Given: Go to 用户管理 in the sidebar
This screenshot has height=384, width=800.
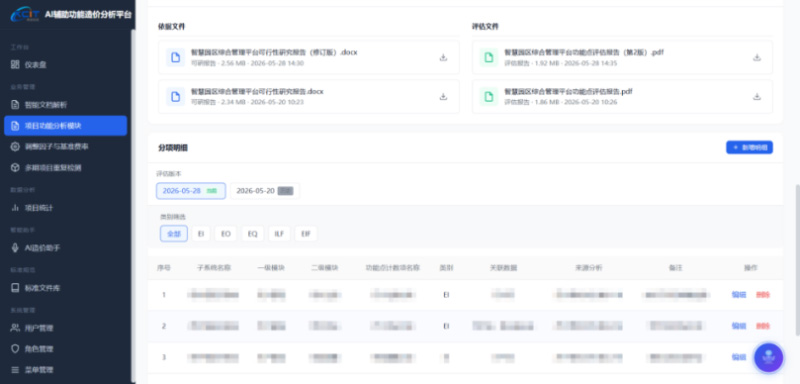Looking at the screenshot, I should coord(65,328).
